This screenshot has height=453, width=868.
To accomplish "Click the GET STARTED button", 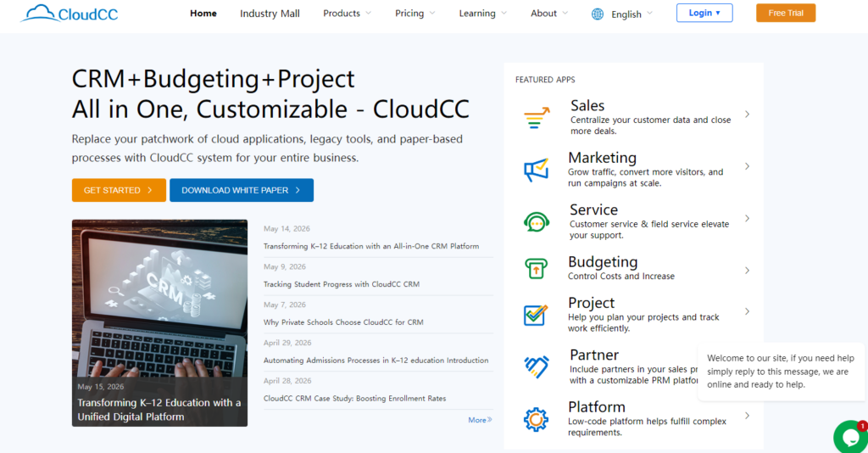I will 119,190.
